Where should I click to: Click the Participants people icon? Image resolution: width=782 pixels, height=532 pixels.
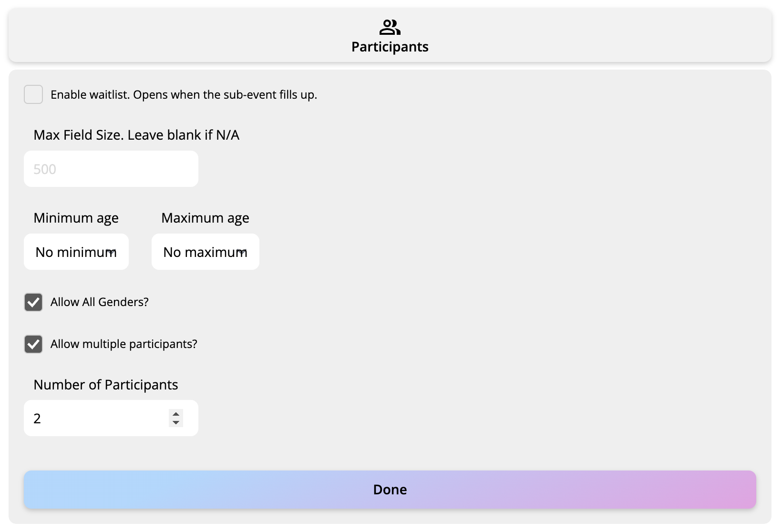[x=390, y=28]
